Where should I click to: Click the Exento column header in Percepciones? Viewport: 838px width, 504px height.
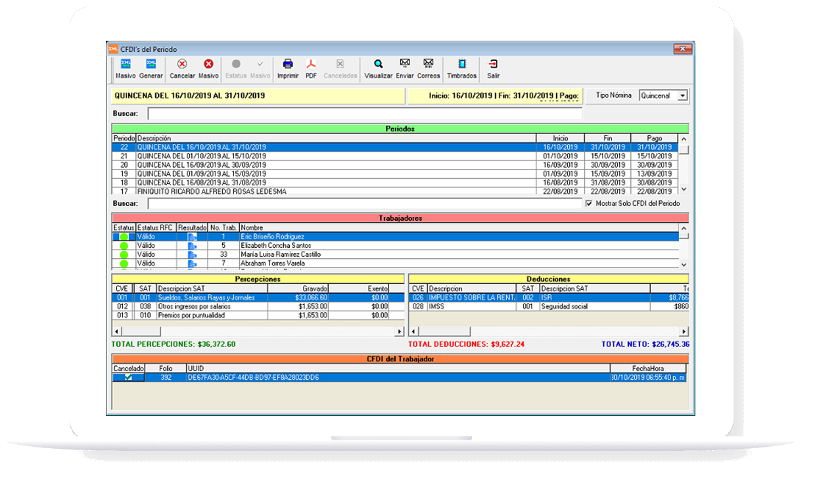[x=359, y=288]
